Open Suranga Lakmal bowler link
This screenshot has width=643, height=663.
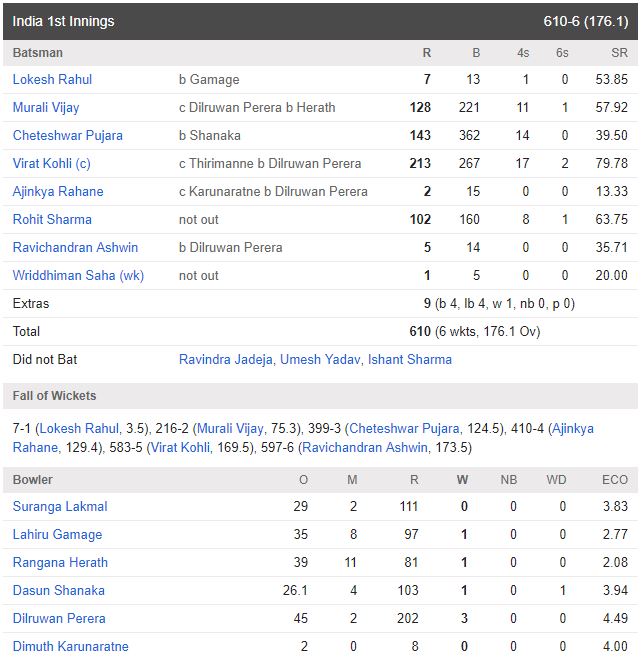[60, 507]
